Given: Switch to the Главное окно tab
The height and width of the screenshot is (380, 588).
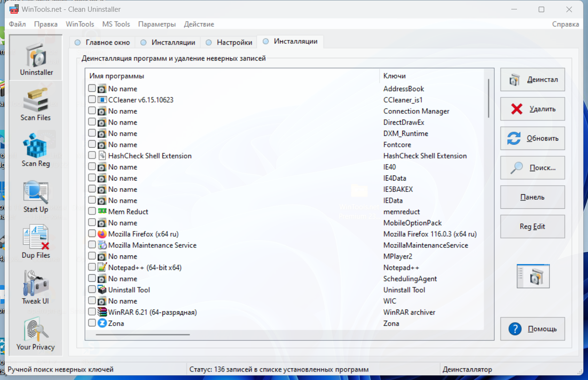Looking at the screenshot, I should tap(102, 42).
